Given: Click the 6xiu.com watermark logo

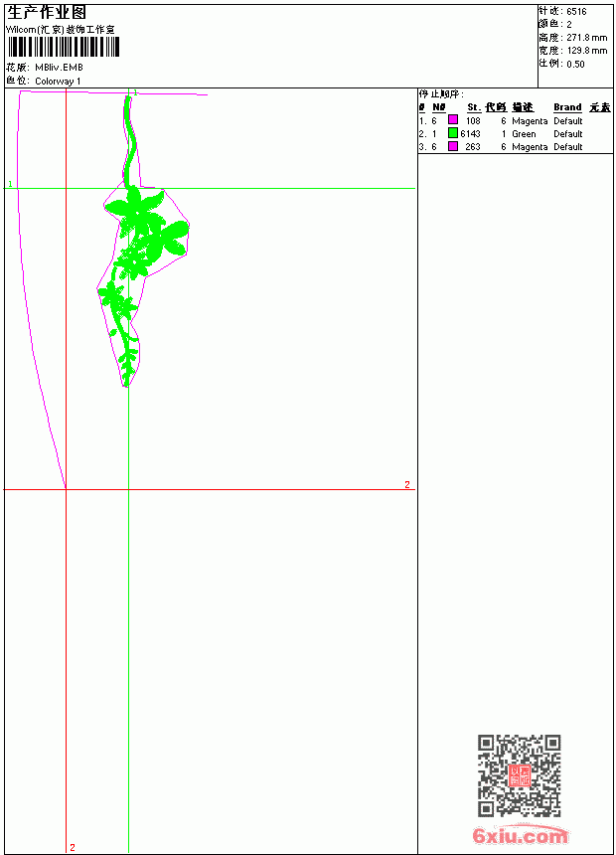Looking at the screenshot, I should [520, 835].
